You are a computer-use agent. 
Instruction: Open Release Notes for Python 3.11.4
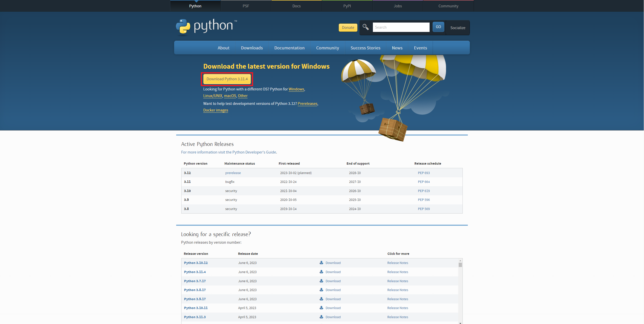(398, 272)
